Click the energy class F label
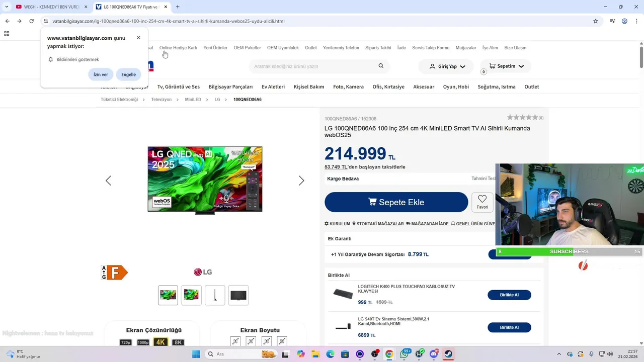 pyautogui.click(x=115, y=273)
